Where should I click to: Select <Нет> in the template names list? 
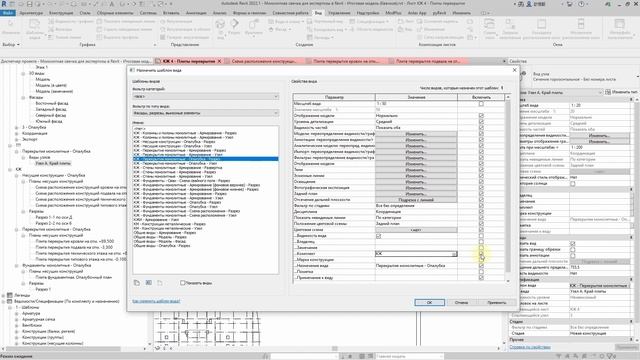point(140,129)
